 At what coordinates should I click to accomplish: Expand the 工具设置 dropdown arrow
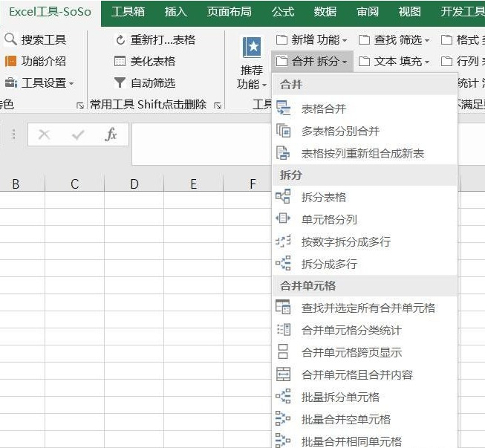click(x=71, y=83)
